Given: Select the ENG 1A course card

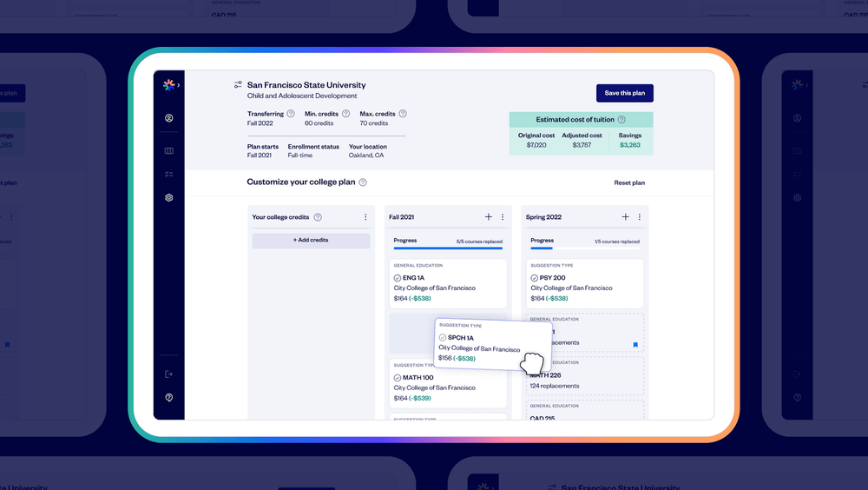Looking at the screenshot, I should pyautogui.click(x=448, y=283).
